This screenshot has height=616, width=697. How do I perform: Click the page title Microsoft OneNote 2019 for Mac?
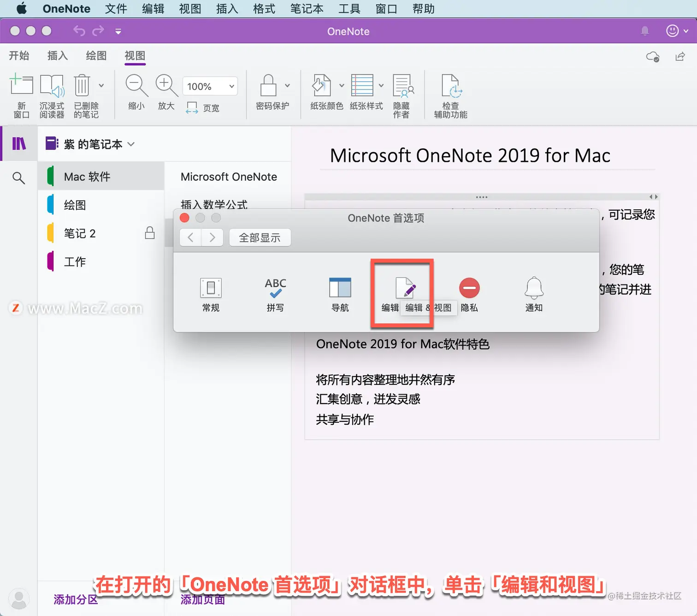coord(470,155)
